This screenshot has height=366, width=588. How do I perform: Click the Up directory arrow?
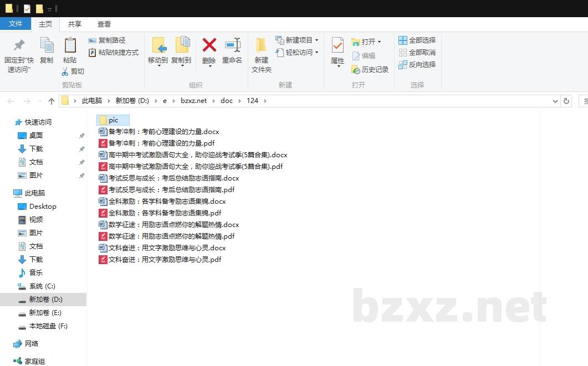pyautogui.click(x=52, y=101)
